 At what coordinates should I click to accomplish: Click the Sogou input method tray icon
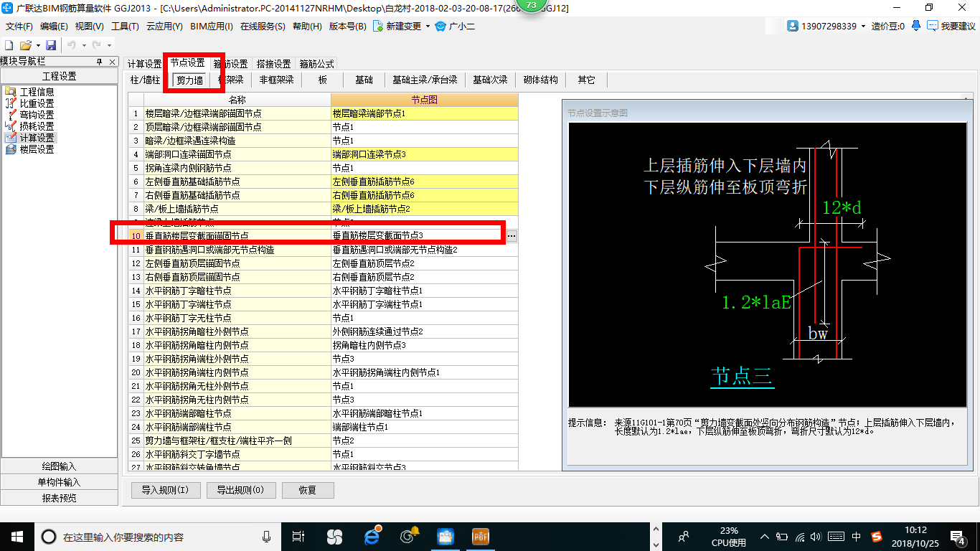point(877,536)
